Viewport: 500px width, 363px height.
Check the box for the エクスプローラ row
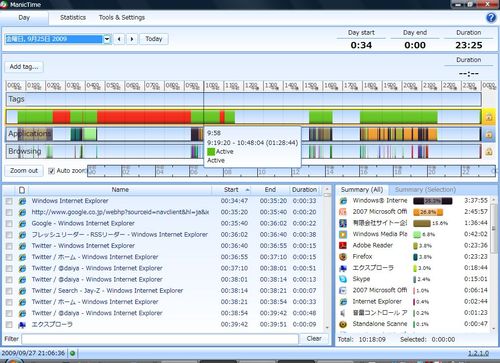(9, 325)
